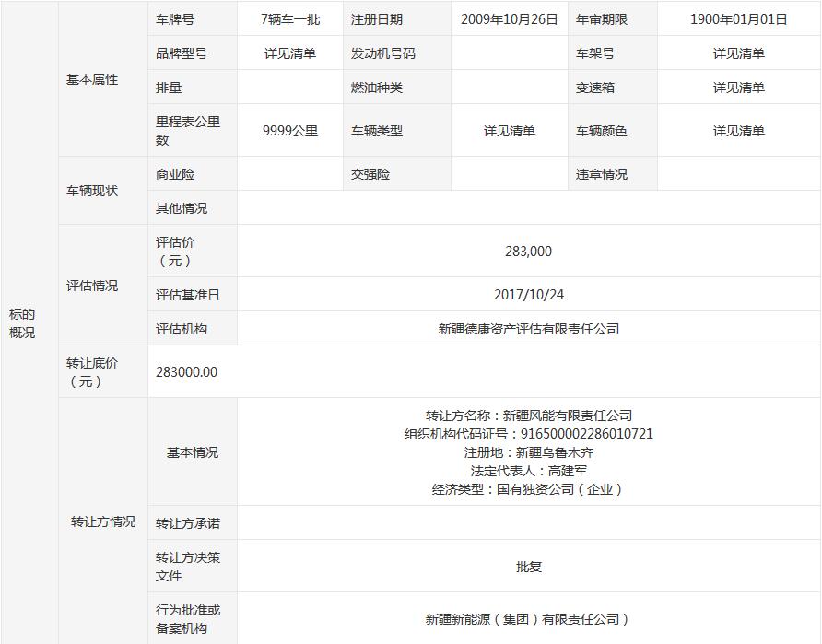Select approving body 新疆新能源（集团）有限责任公司

click(x=528, y=619)
